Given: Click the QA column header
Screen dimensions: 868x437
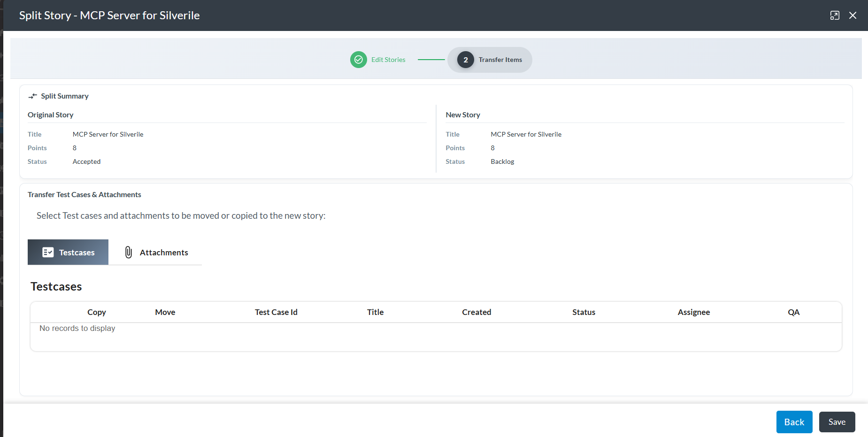Looking at the screenshot, I should click(793, 312).
